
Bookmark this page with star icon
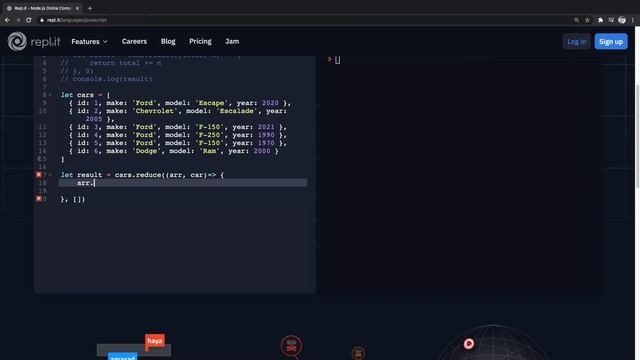pyautogui.click(x=587, y=20)
